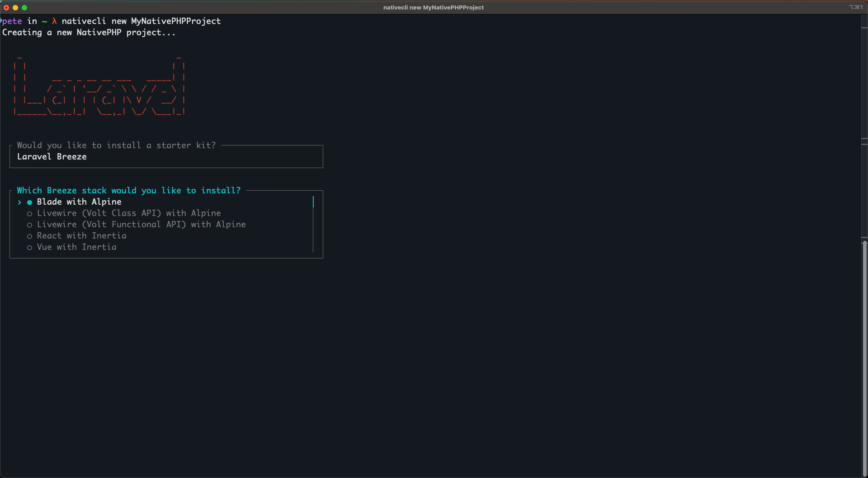Click the cyan selection arrow beside Blade
This screenshot has height=478, width=868.
(x=19, y=202)
